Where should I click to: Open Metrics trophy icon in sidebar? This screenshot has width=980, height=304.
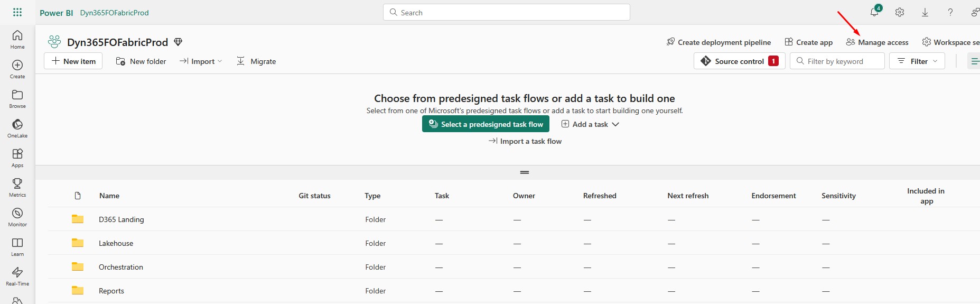pyautogui.click(x=17, y=188)
